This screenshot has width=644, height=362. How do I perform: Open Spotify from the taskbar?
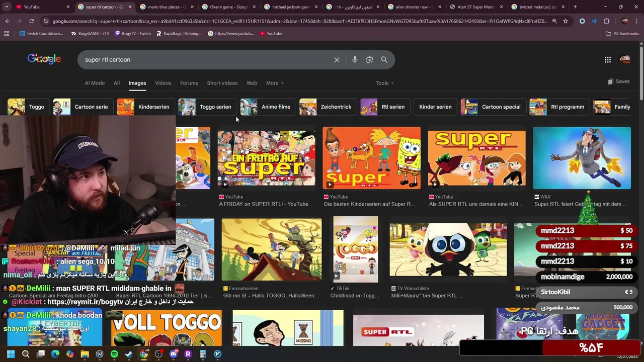(x=114, y=354)
